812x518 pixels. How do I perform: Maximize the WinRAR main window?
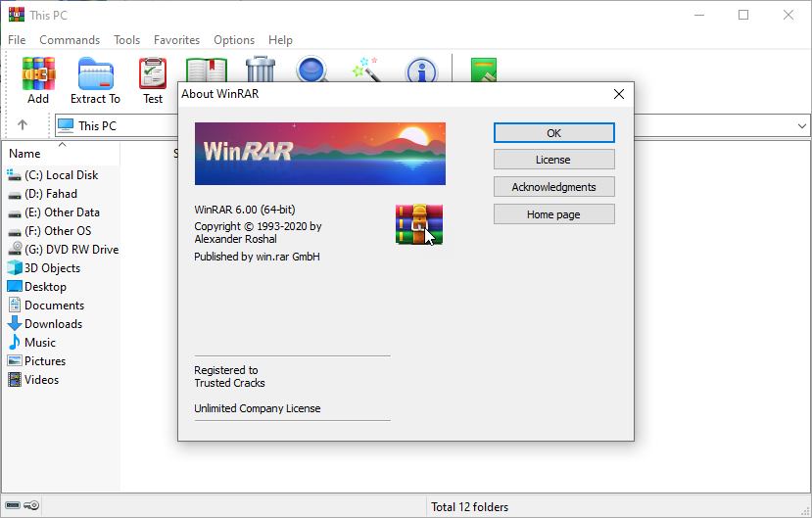point(743,15)
